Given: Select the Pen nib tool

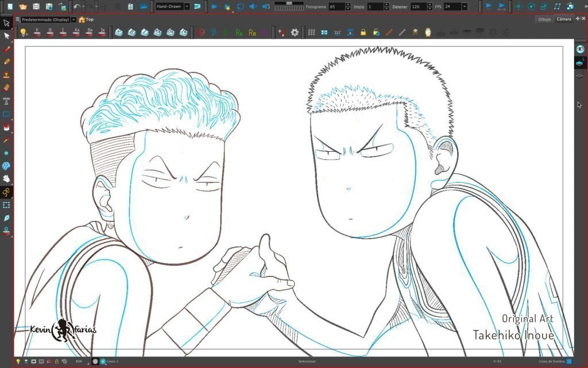Looking at the screenshot, I should (x=6, y=218).
